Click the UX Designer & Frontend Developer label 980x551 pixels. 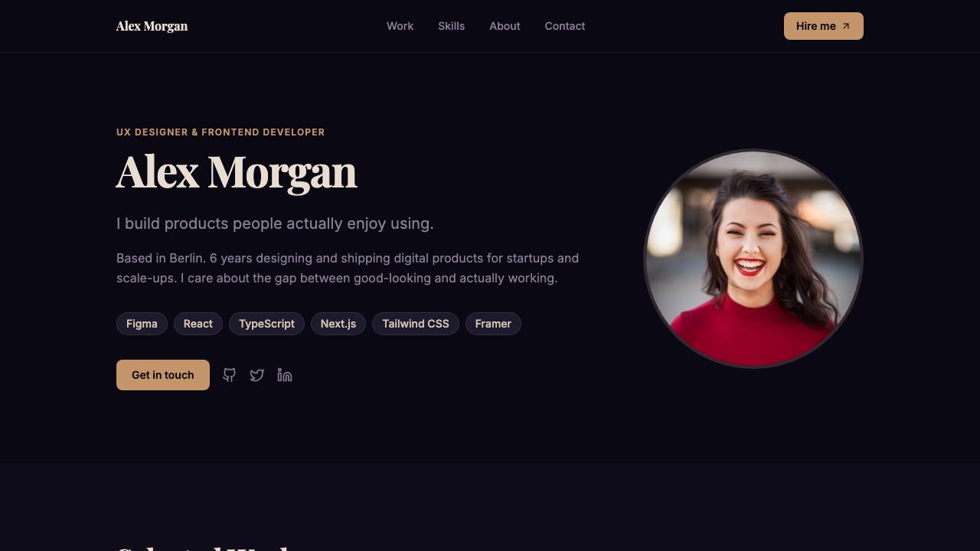(220, 132)
